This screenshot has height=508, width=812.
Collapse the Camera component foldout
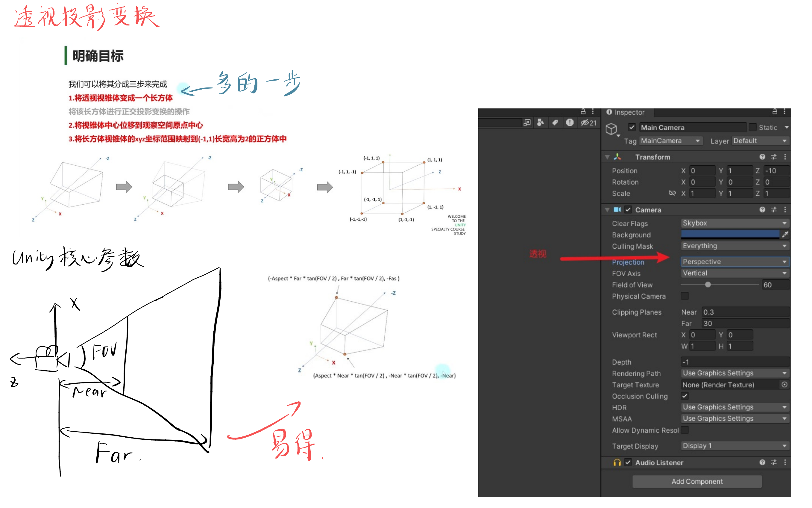(x=607, y=210)
